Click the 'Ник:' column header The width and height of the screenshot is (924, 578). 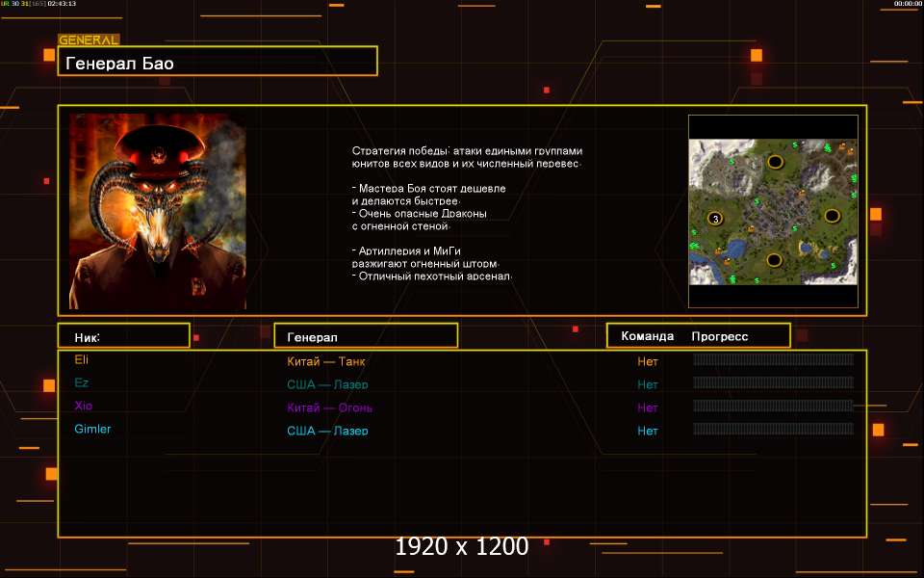point(124,336)
